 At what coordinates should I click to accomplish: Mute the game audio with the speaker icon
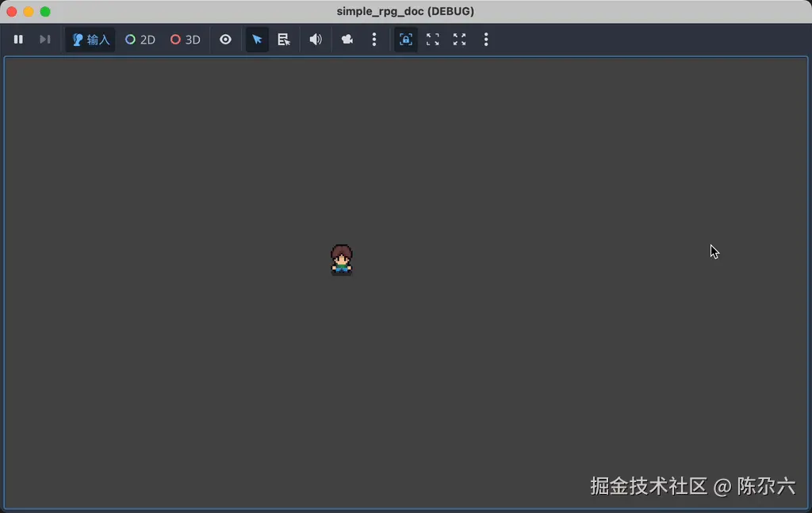(315, 39)
